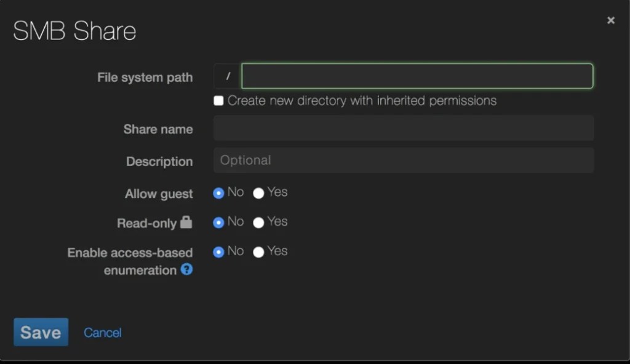
Task: Open the access-based enumeration help icon
Action: [186, 269]
